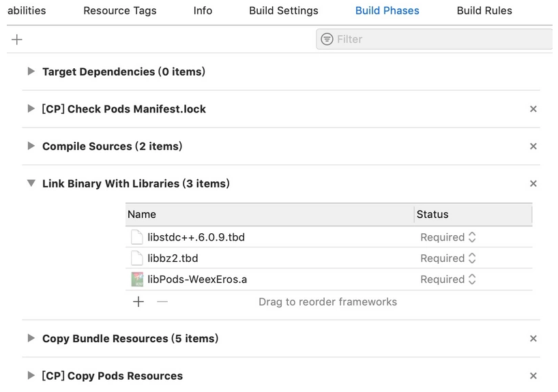Switch to Build Settings tab
The height and width of the screenshot is (392, 558).
(283, 11)
